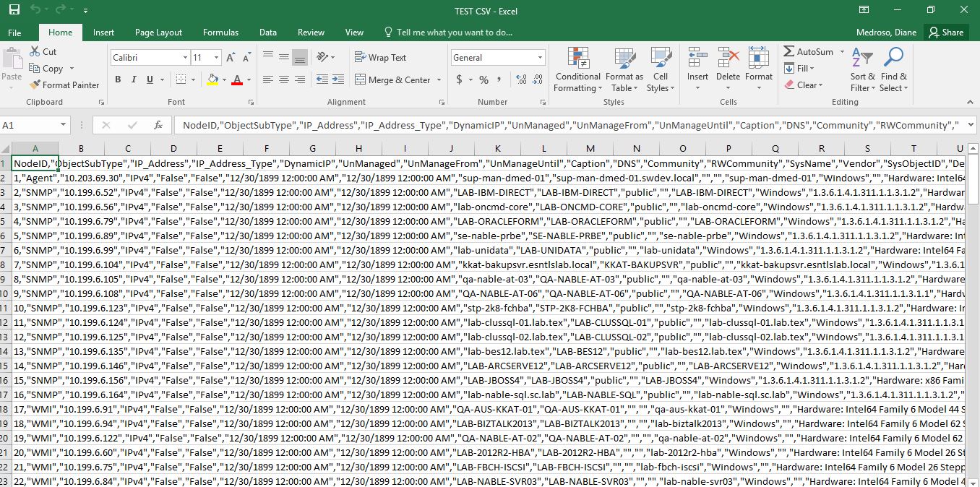
Task: Click the Find & Select magnifier icon
Action: pyautogui.click(x=893, y=58)
